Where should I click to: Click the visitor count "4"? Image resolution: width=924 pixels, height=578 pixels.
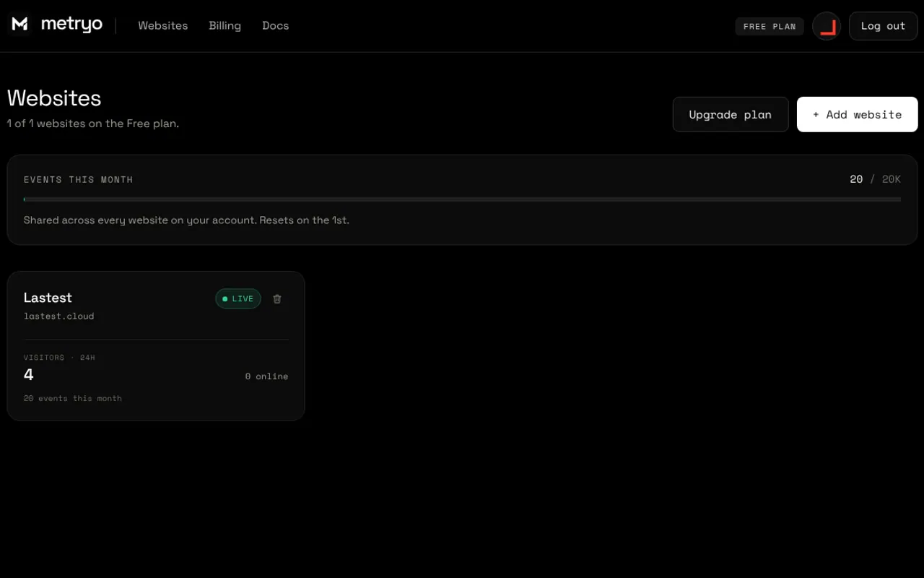(29, 374)
